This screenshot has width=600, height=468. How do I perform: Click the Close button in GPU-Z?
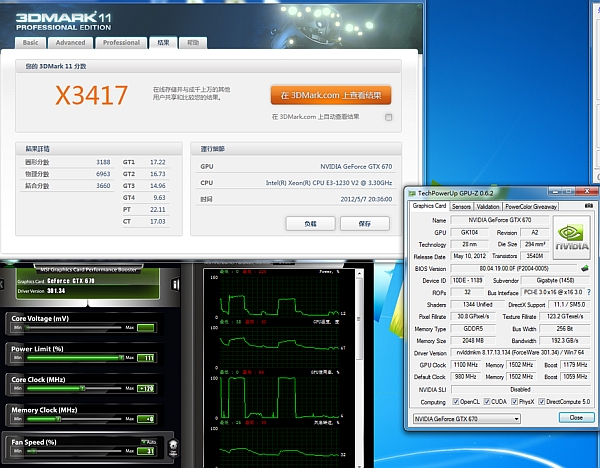pos(576,417)
